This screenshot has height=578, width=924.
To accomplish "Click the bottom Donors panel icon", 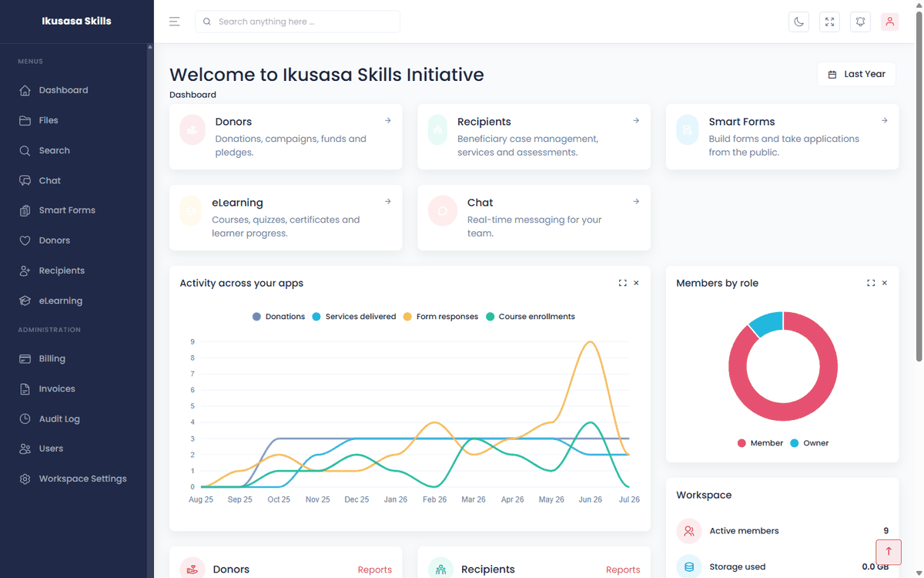I will pyautogui.click(x=192, y=569).
